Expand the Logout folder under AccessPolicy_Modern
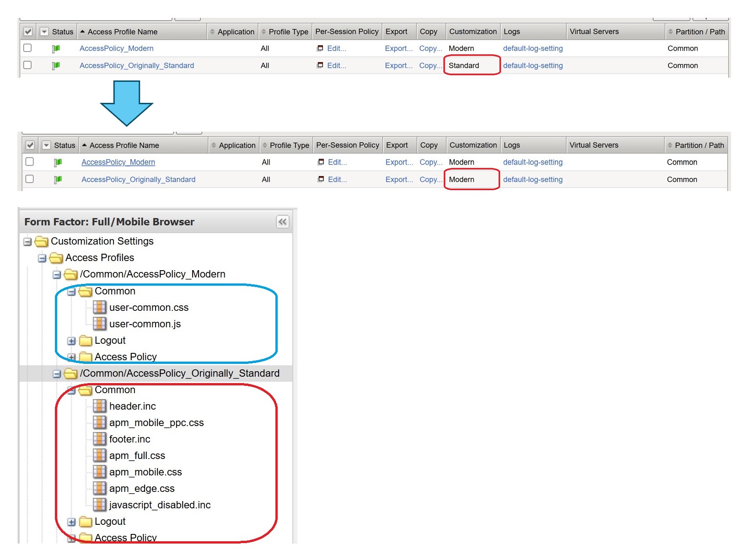The width and height of the screenshot is (748, 560). [71, 341]
